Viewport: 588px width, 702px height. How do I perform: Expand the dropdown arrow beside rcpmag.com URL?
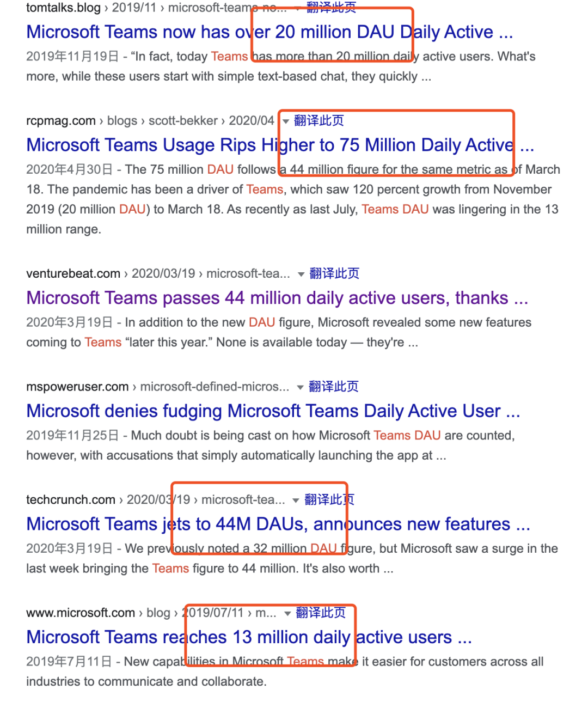[x=286, y=121]
